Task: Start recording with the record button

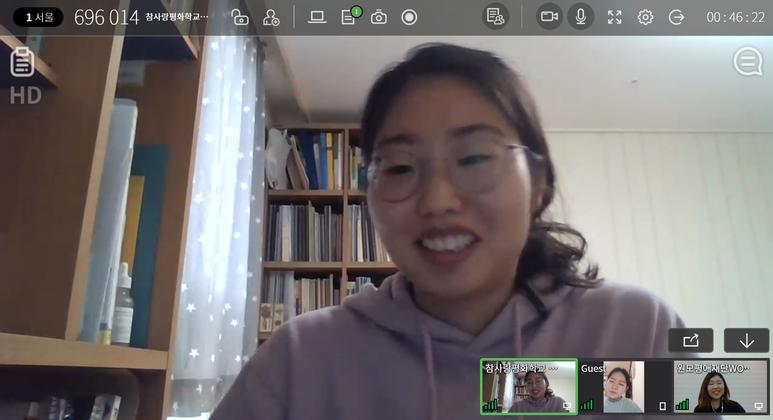Action: 409,18
